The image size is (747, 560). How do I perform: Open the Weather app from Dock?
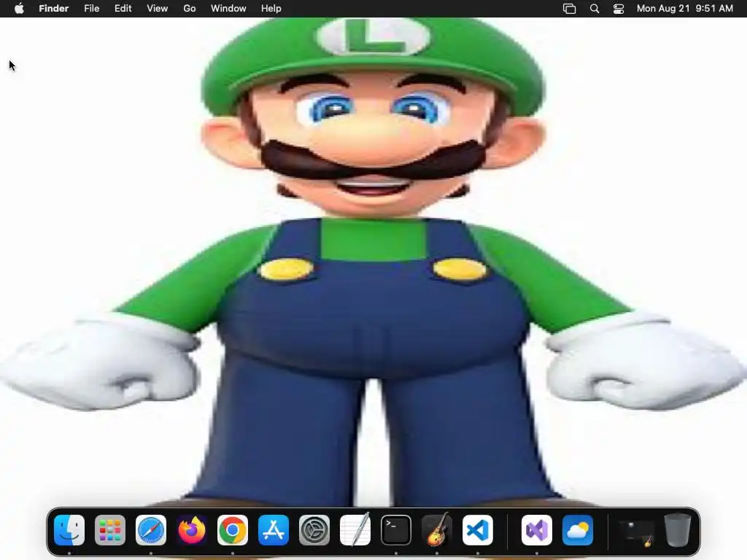click(x=578, y=530)
